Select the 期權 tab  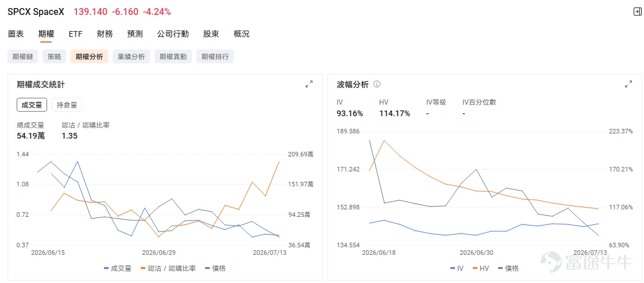(46, 34)
